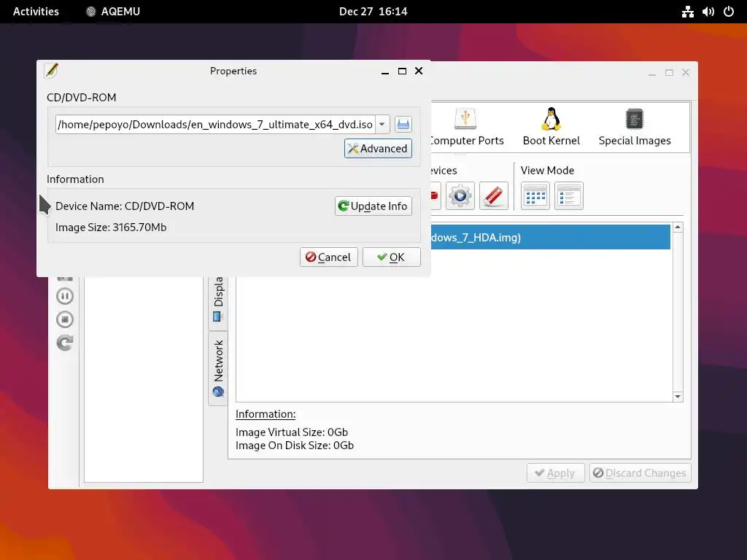Click Image Virtual Size: 0Gb text
747x560 pixels.
point(292,432)
